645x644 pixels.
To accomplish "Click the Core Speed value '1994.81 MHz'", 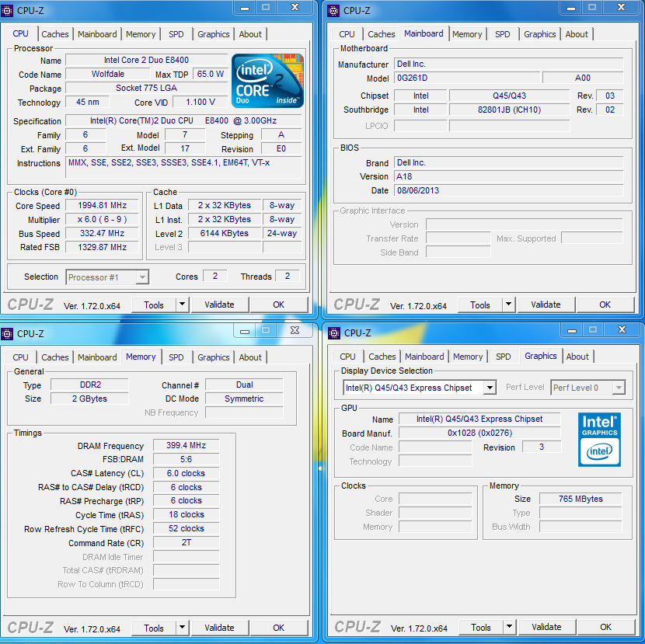I will pyautogui.click(x=103, y=205).
